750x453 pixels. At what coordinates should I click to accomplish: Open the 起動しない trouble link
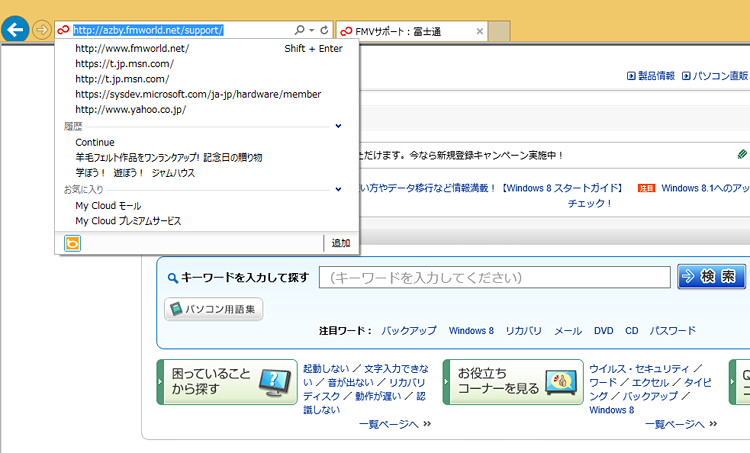point(326,368)
